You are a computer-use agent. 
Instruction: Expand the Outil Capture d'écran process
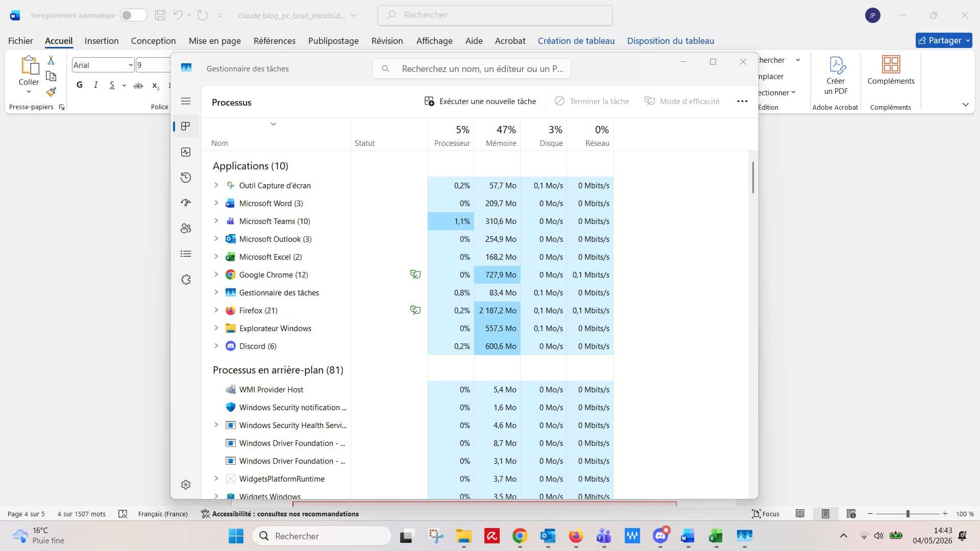[x=216, y=185]
